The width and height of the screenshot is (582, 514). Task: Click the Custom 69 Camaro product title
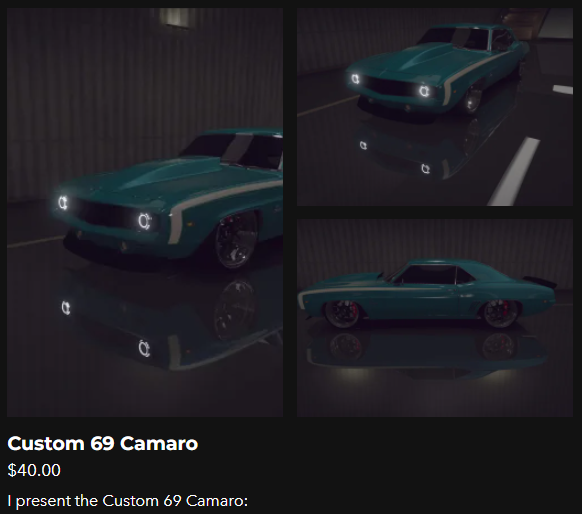[103, 443]
